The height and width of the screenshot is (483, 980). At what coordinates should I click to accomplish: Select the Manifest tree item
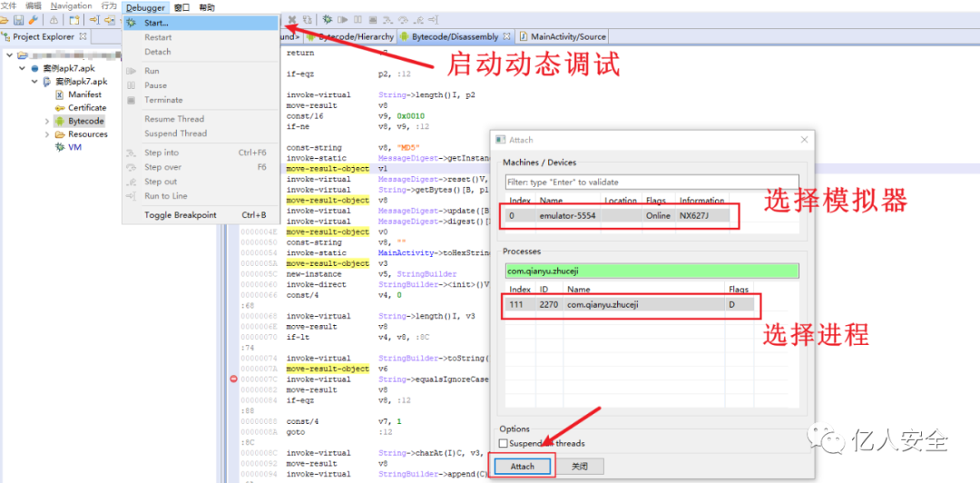tap(85, 94)
